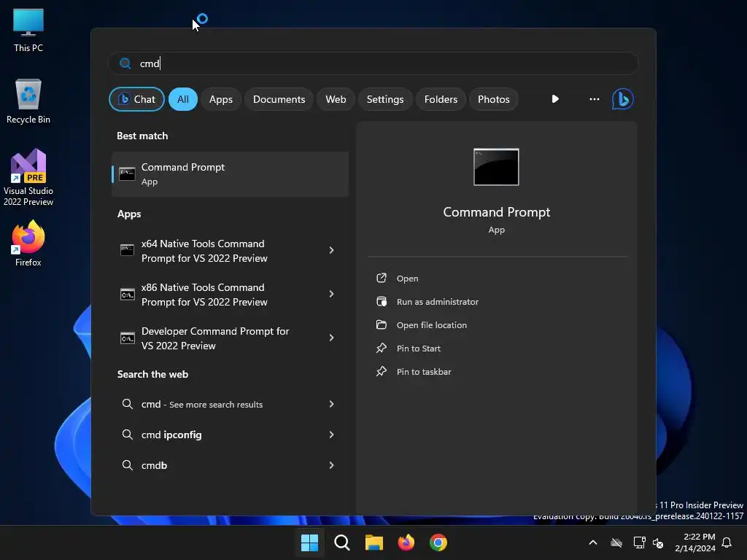
Task: Open the Recycle Bin desktop icon
Action: 28,101
